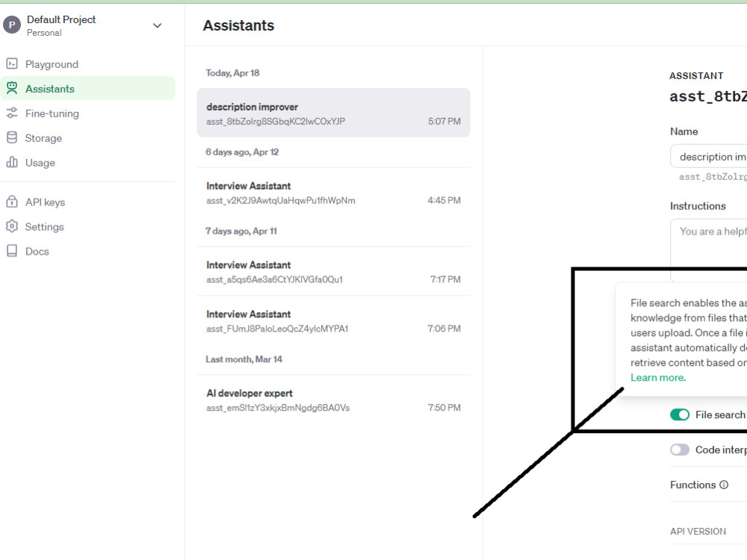Click the API keys lock icon
This screenshot has width=747, height=560.
pos(12,202)
